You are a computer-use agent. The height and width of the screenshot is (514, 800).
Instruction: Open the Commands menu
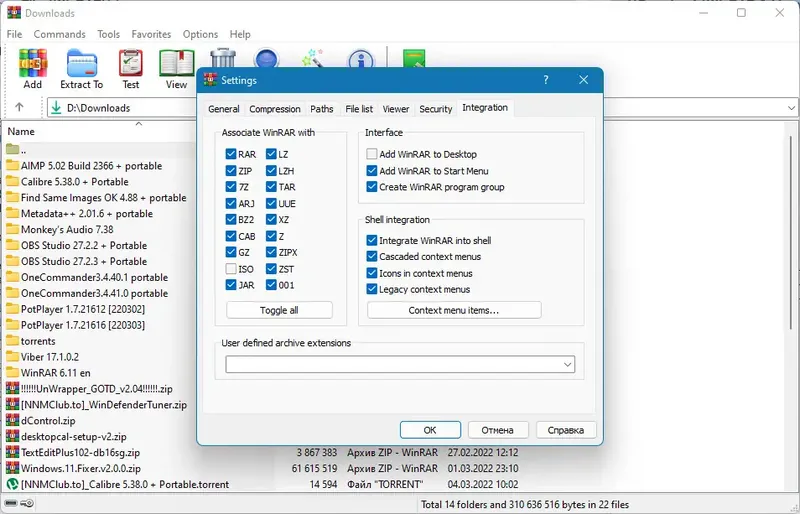59,34
